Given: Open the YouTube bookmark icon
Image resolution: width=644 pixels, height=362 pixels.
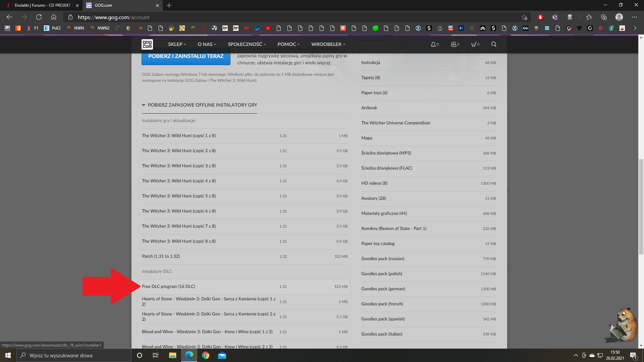Looking at the screenshot, I should click(268, 28).
